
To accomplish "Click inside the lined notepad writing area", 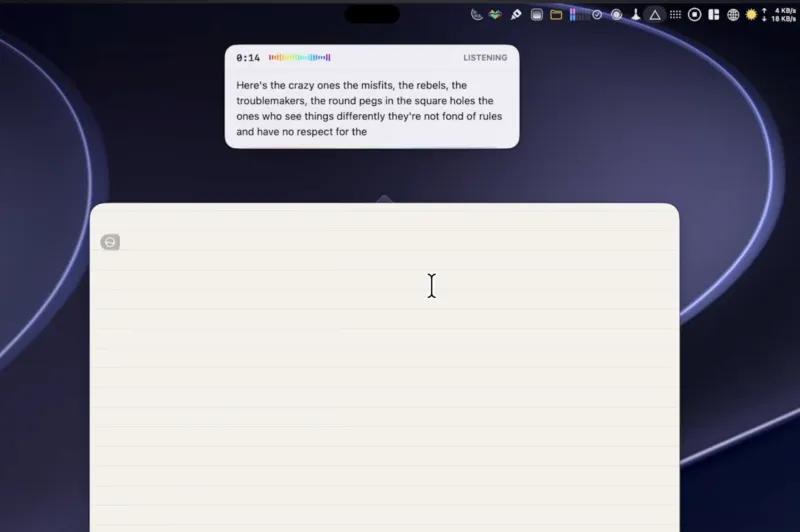I will (385, 367).
